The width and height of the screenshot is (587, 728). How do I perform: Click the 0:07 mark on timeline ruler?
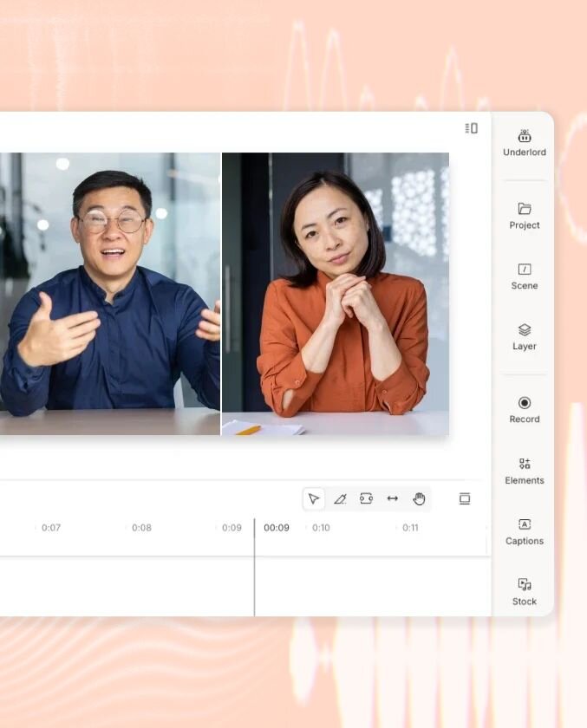click(x=51, y=528)
